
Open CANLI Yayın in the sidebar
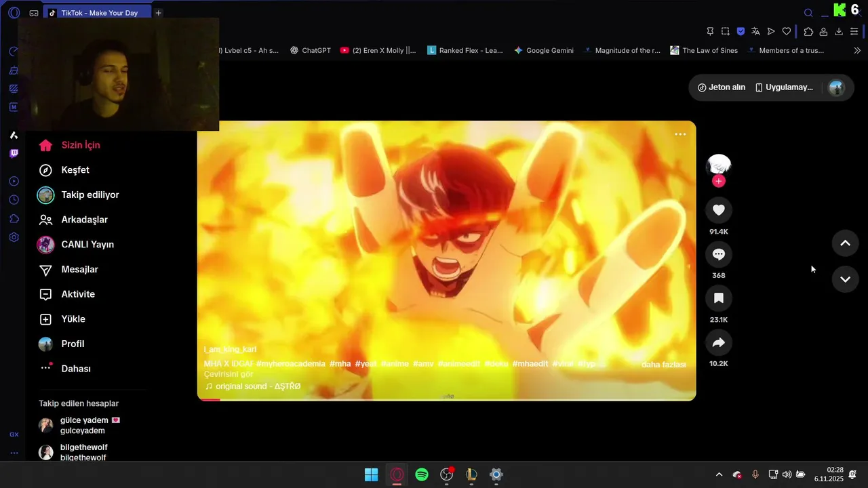point(76,245)
